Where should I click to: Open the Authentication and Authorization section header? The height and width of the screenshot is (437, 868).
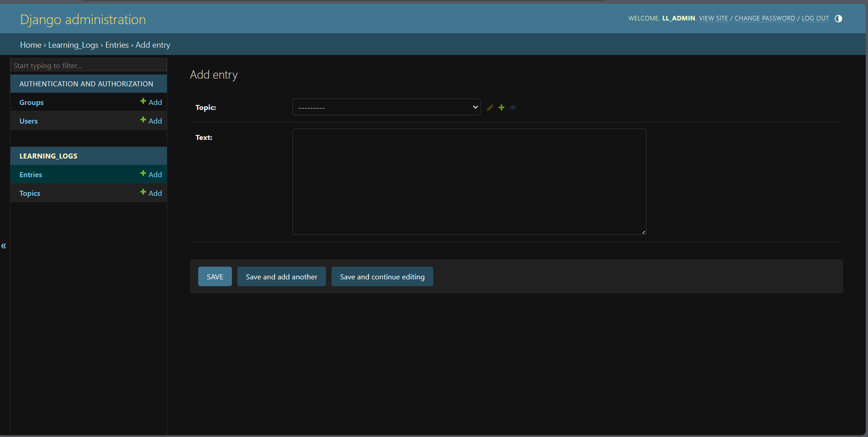point(86,84)
